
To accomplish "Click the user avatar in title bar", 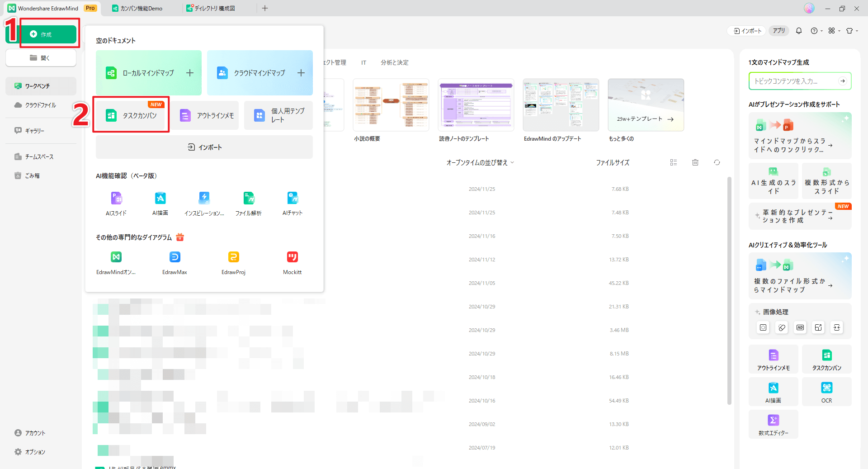I will point(809,8).
